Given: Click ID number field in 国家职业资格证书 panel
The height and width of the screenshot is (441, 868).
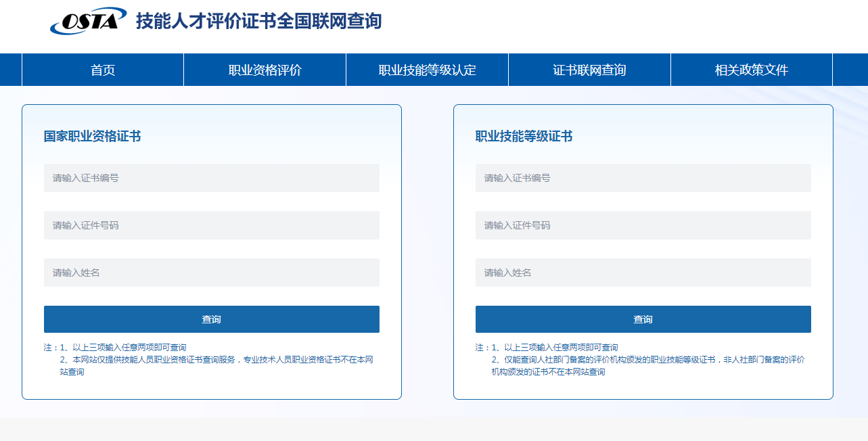Looking at the screenshot, I should [x=211, y=225].
